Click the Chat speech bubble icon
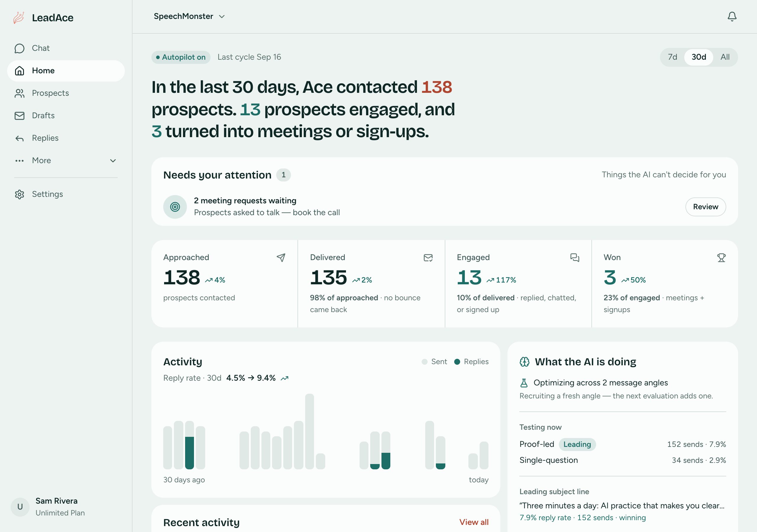Viewport: 757px width, 532px height. pyautogui.click(x=20, y=48)
